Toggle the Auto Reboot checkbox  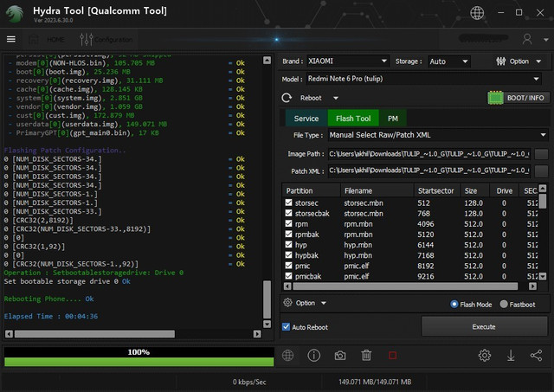(287, 326)
